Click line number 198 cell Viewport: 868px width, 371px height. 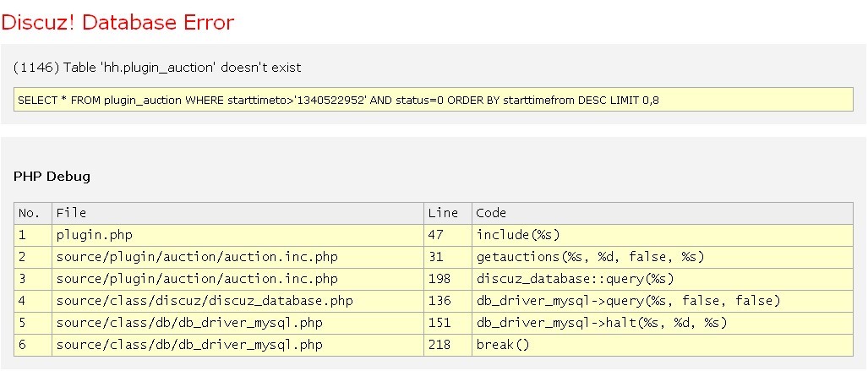coord(439,279)
